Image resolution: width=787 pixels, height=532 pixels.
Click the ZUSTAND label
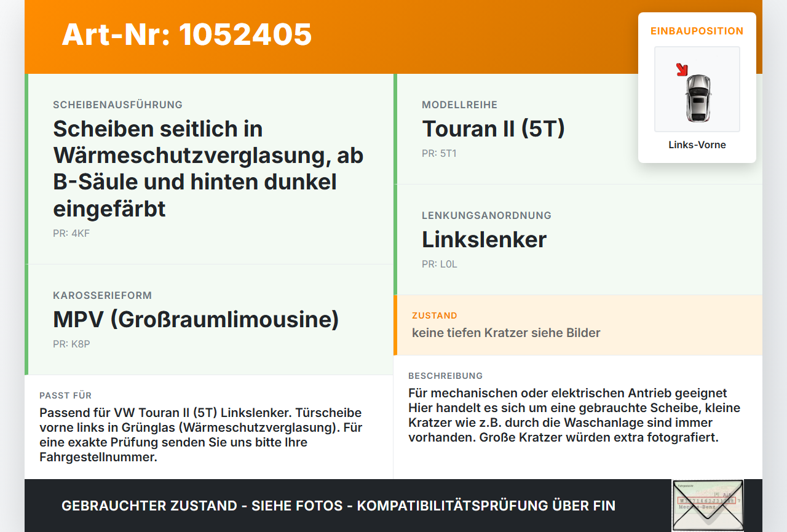pos(435,316)
